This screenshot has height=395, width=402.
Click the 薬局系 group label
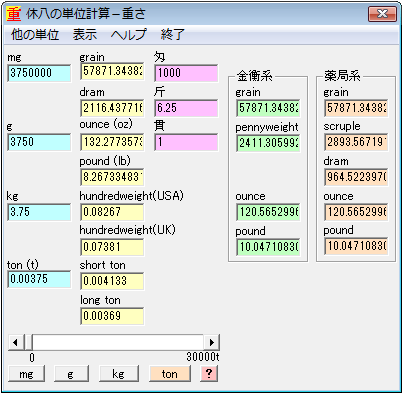tap(342, 76)
